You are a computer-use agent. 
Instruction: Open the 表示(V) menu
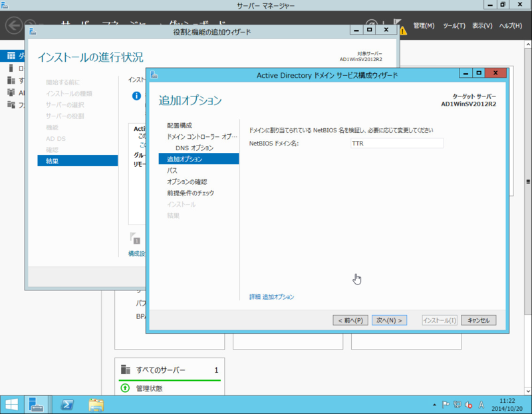click(x=482, y=26)
